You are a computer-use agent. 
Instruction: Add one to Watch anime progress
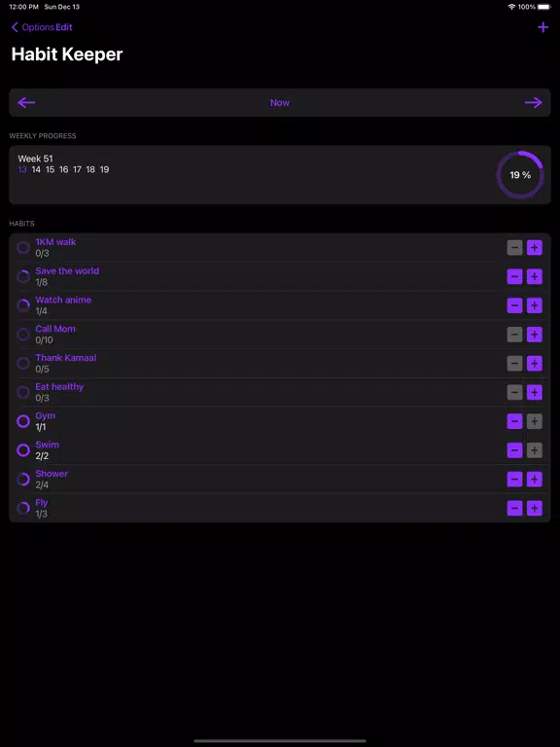click(535, 305)
